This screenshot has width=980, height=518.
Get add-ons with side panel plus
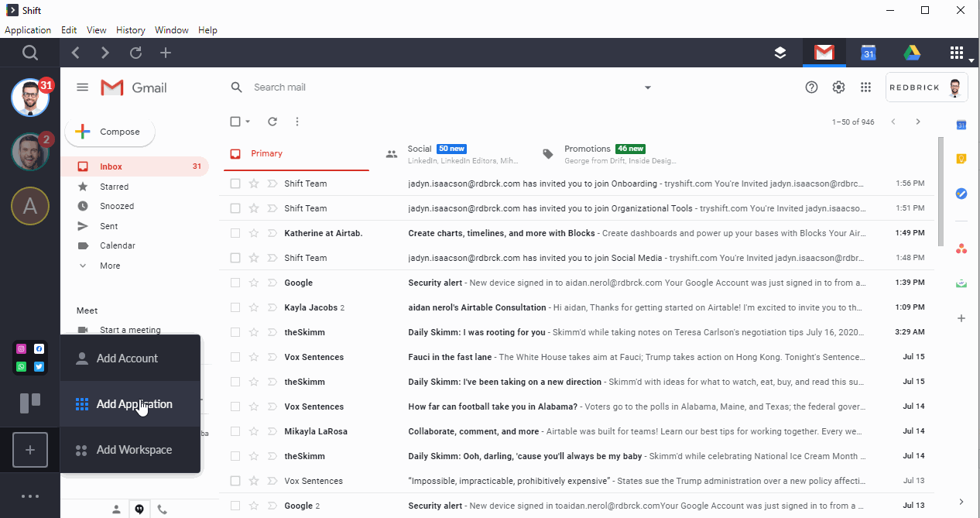click(x=961, y=318)
